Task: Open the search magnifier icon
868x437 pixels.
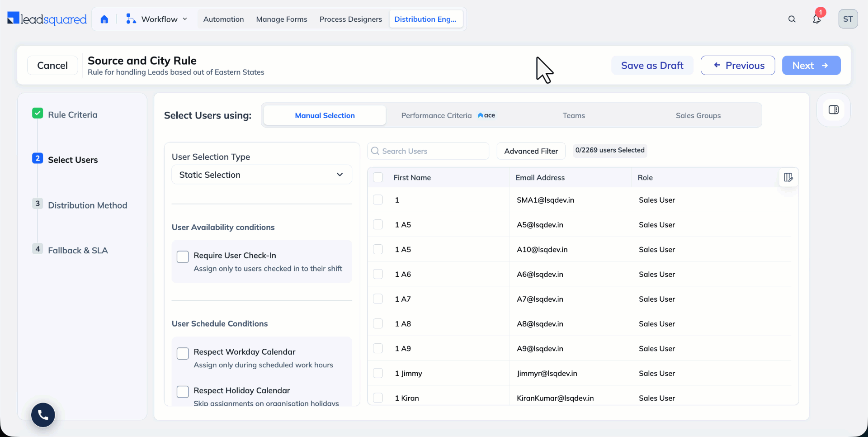Action: coord(792,19)
